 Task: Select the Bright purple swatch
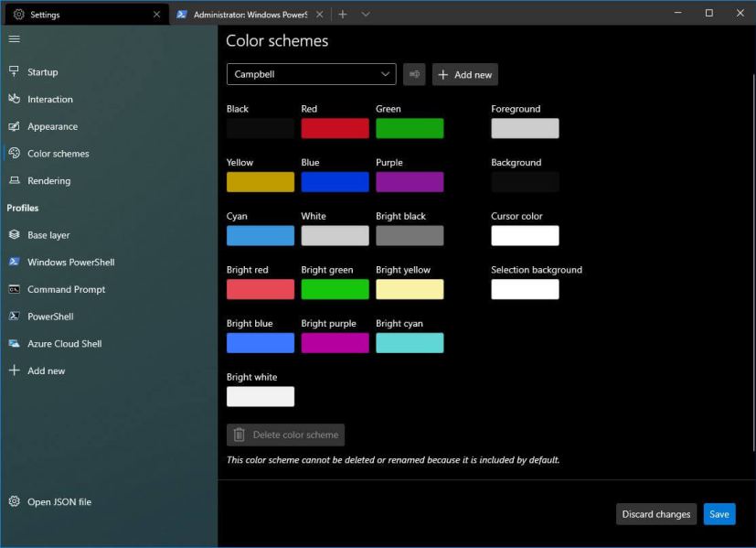[x=335, y=342]
